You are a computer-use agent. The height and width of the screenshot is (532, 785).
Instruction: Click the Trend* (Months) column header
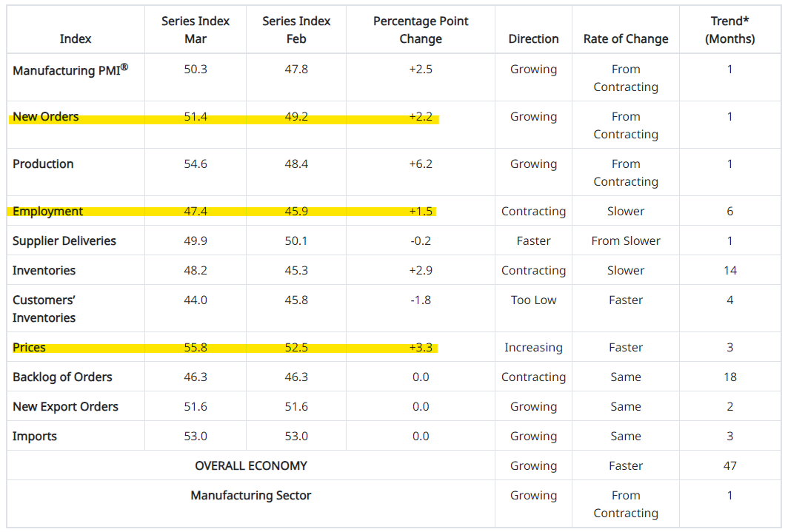(730, 30)
